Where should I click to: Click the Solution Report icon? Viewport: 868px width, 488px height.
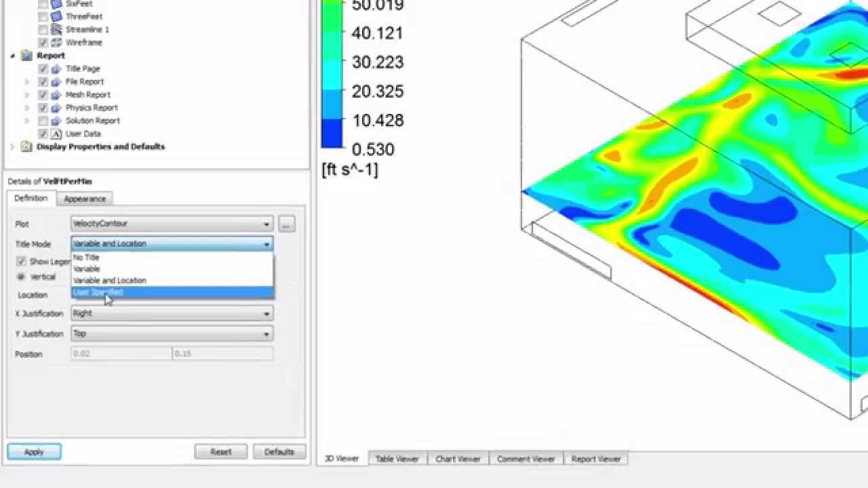[56, 120]
